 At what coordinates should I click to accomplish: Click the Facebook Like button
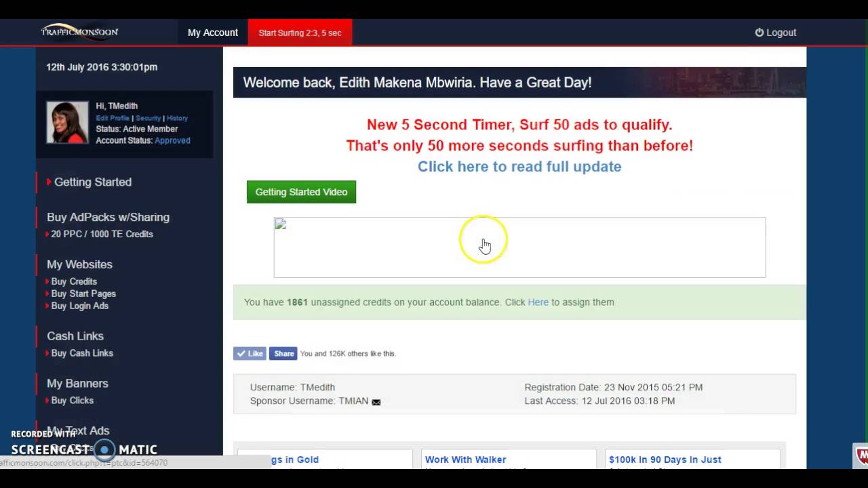click(250, 353)
